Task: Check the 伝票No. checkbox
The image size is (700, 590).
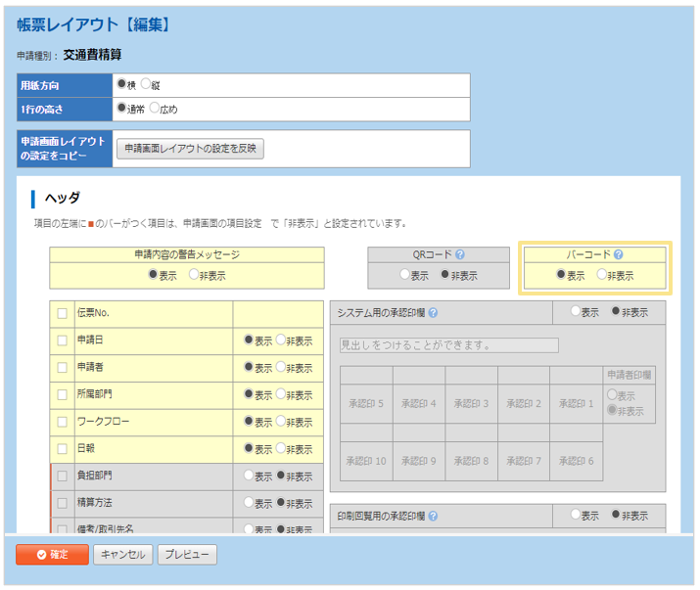Action: (63, 314)
